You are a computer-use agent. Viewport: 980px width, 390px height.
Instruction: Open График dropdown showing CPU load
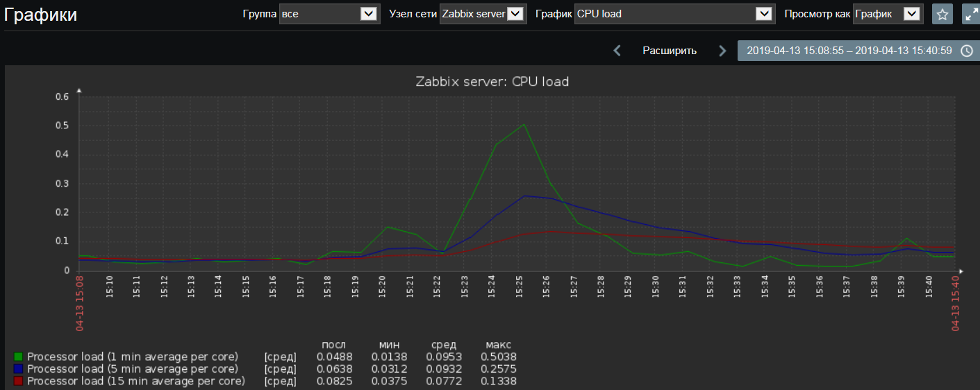pyautogui.click(x=675, y=14)
